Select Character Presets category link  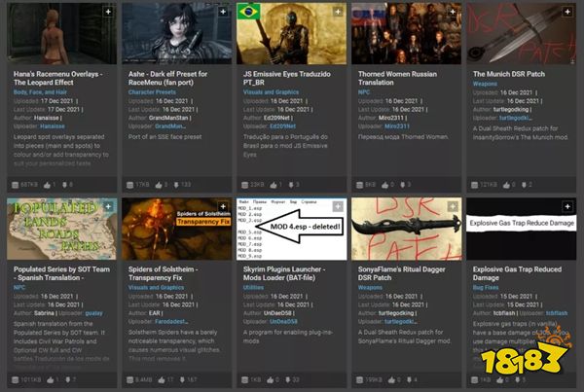(x=152, y=92)
